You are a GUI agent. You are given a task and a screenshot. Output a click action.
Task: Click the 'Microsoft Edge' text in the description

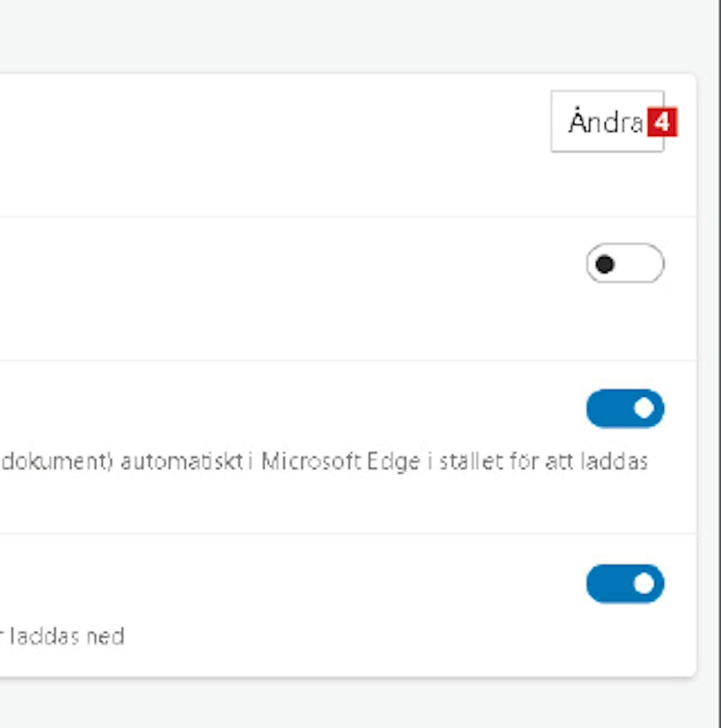(x=341, y=462)
